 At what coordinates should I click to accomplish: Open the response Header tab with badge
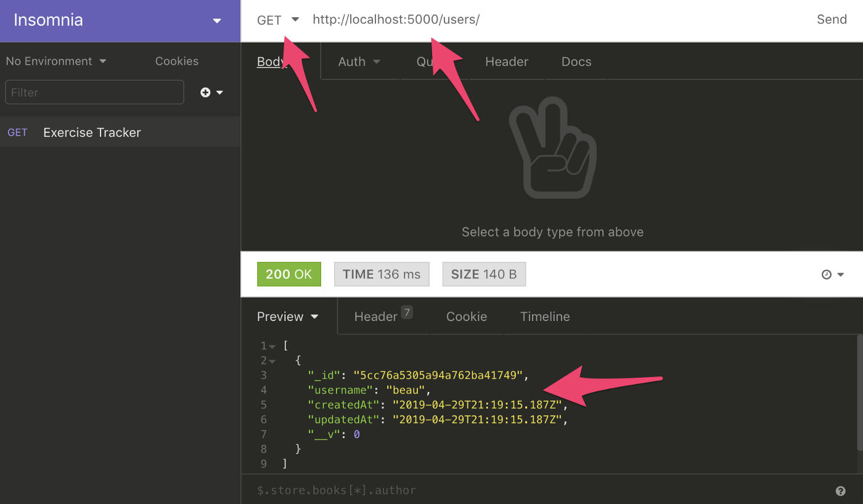click(x=383, y=315)
